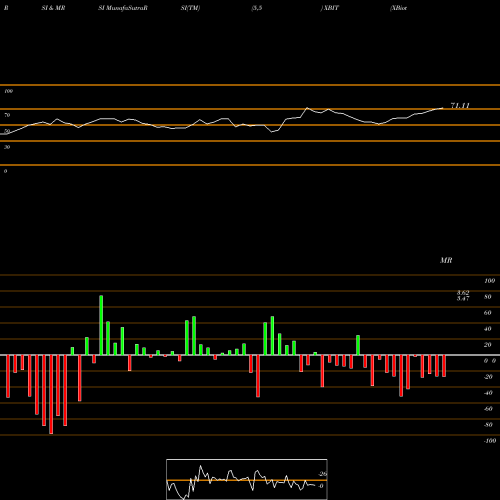Click the (5,5 parameter text in header
The width and height of the screenshot is (500, 500).
pyautogui.click(x=257, y=8)
